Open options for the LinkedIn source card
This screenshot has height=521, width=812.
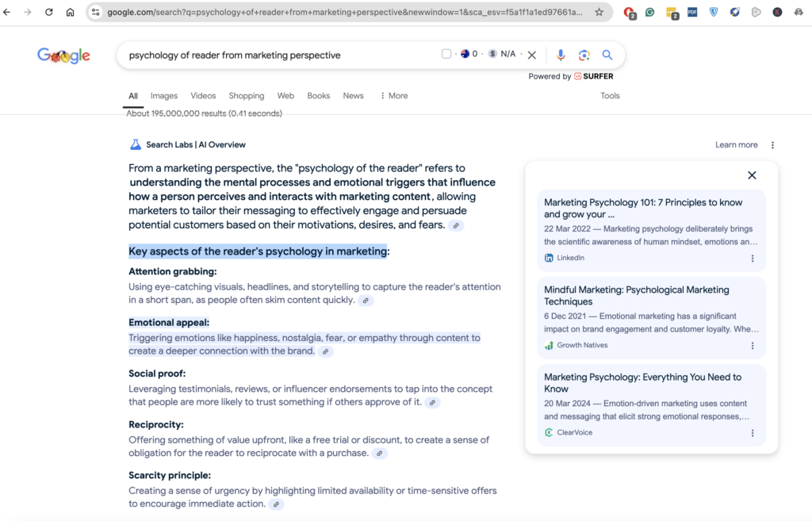[753, 259]
